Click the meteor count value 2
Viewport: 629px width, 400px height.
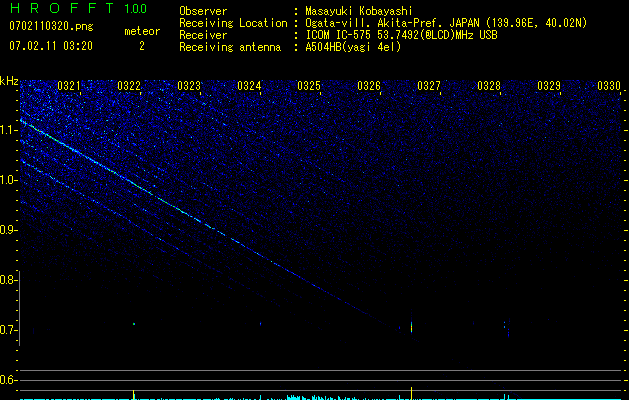tap(142, 46)
